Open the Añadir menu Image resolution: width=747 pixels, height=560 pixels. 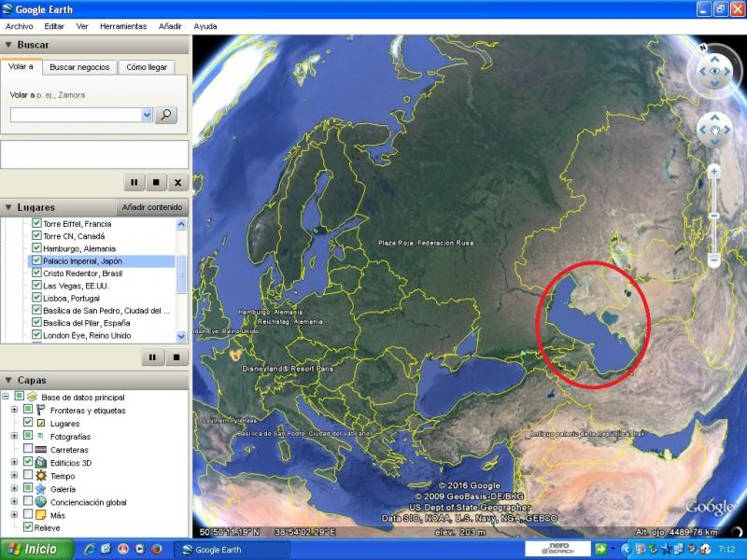(x=170, y=26)
